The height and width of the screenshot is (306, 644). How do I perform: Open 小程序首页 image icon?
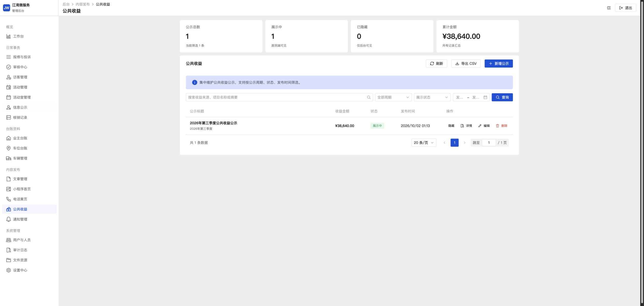(x=8, y=189)
